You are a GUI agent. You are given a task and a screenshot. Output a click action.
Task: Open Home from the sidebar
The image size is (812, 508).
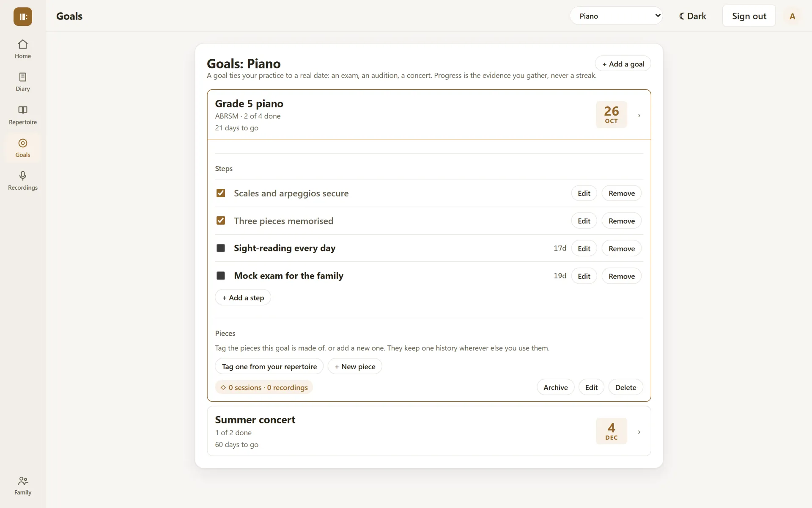tap(23, 49)
